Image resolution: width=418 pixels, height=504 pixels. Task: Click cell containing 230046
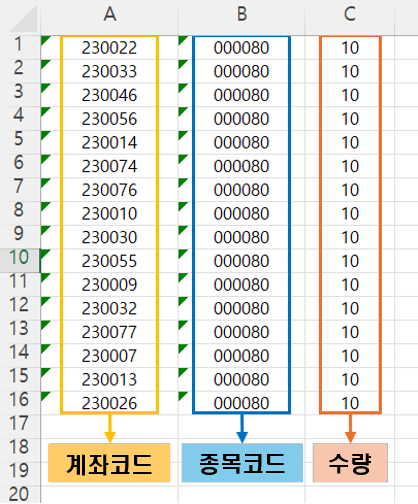[109, 95]
